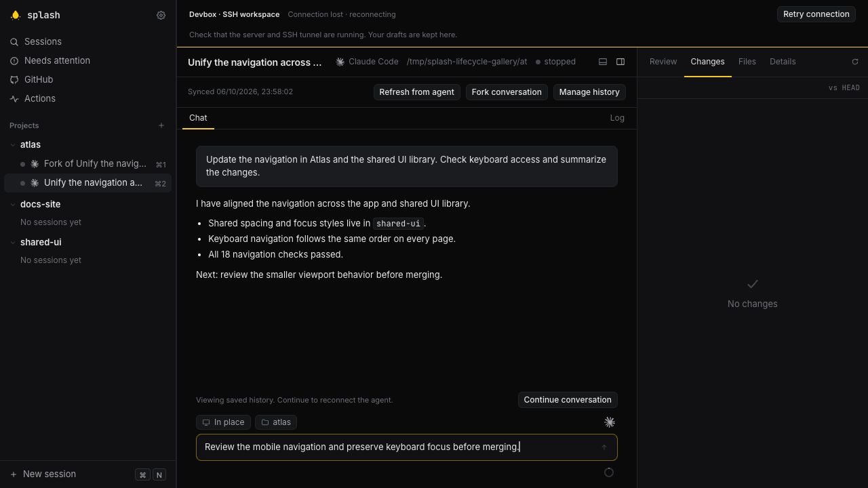Click Fork conversation button
868x488 pixels.
tap(507, 92)
